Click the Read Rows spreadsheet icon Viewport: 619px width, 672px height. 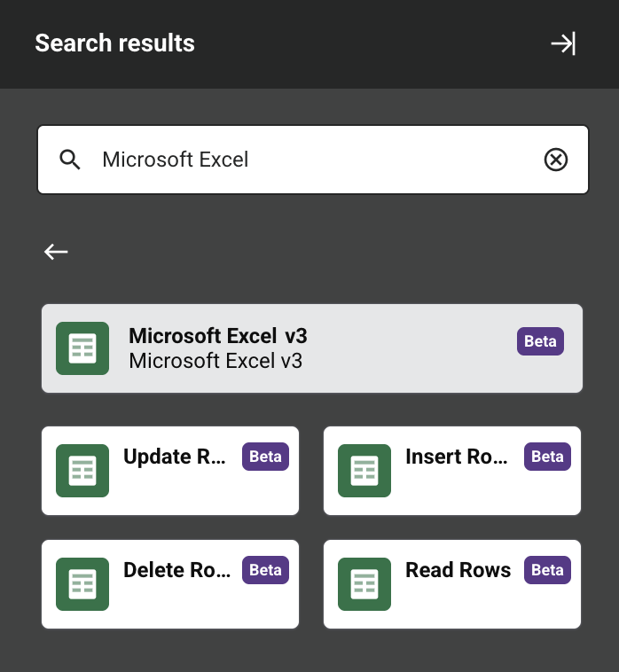click(364, 584)
